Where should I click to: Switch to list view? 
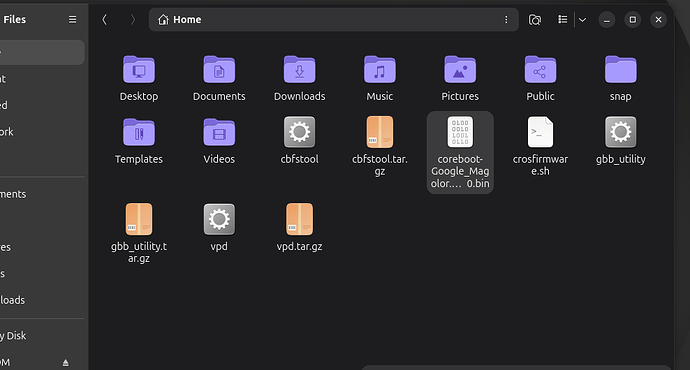pyautogui.click(x=562, y=19)
